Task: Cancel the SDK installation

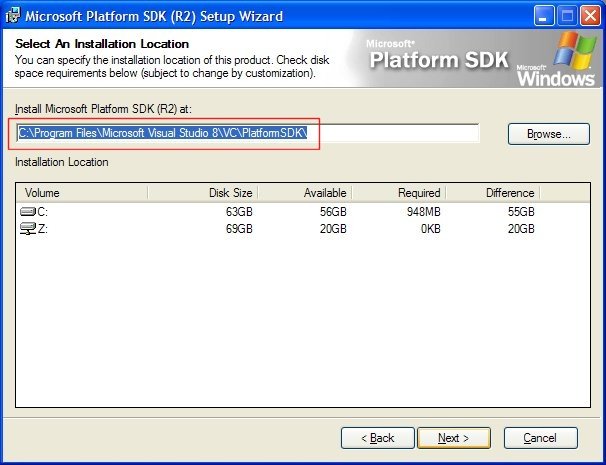Action: 540,438
